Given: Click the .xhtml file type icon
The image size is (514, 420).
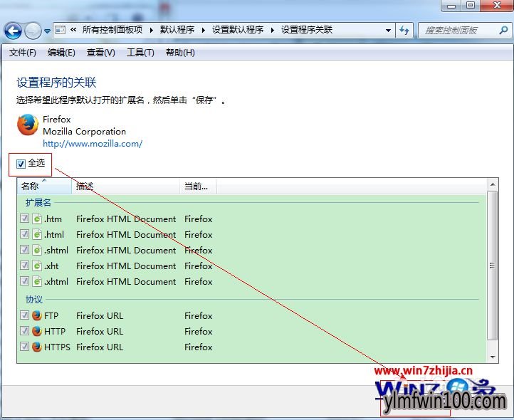Looking at the screenshot, I should 37,281.
